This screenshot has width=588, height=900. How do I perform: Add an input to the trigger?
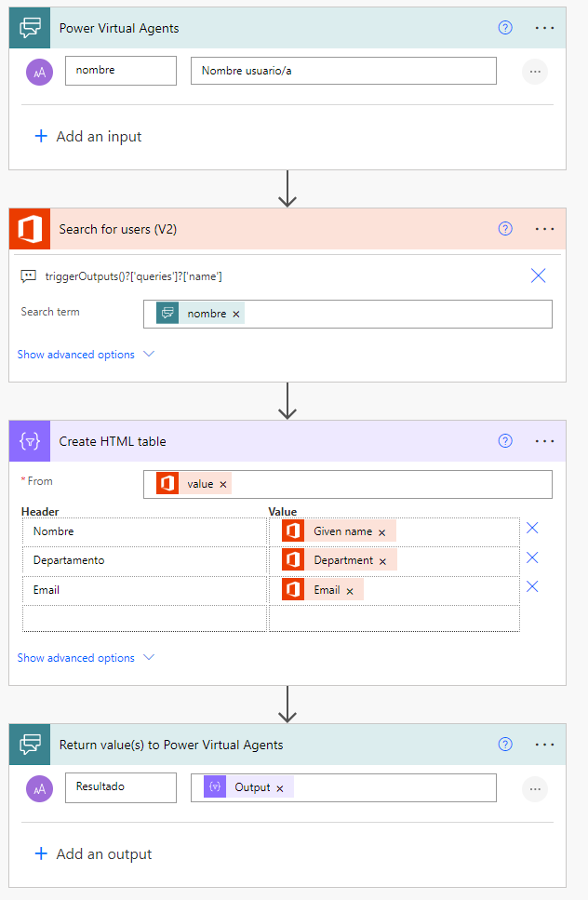tap(88, 137)
